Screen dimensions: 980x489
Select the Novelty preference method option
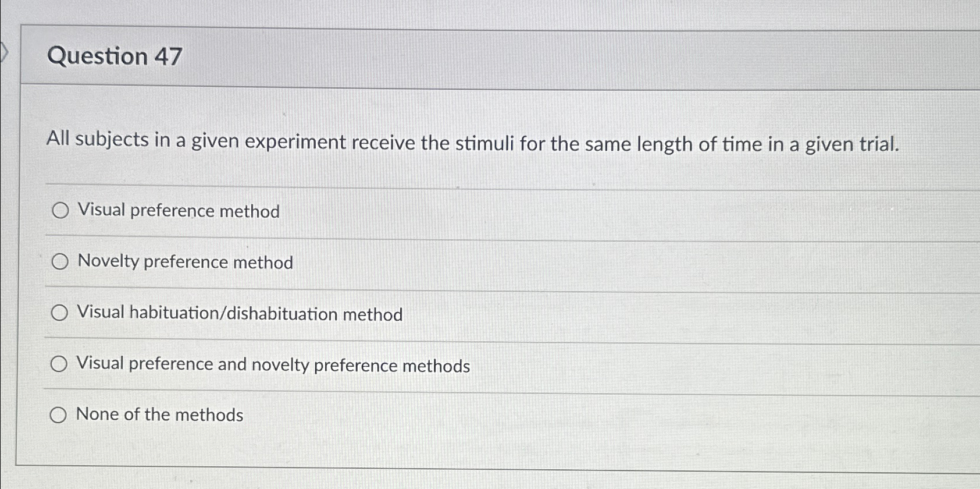(60, 263)
